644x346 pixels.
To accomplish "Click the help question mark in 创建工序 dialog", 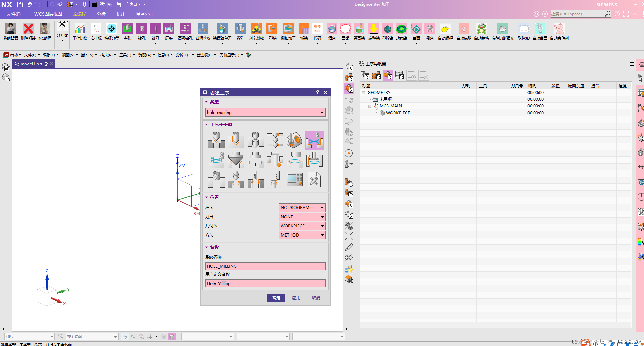I will (x=317, y=92).
